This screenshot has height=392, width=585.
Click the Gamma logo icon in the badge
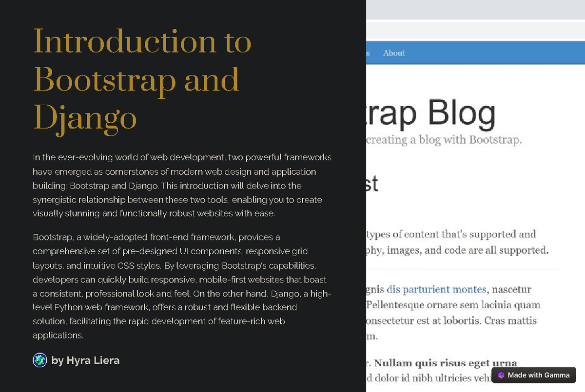coord(501,375)
